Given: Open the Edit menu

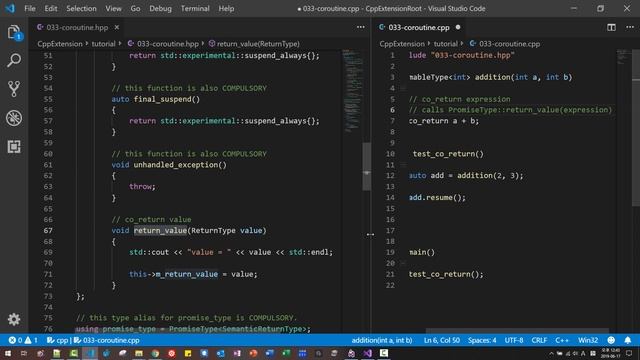Looking at the screenshot, I should 51,8.
